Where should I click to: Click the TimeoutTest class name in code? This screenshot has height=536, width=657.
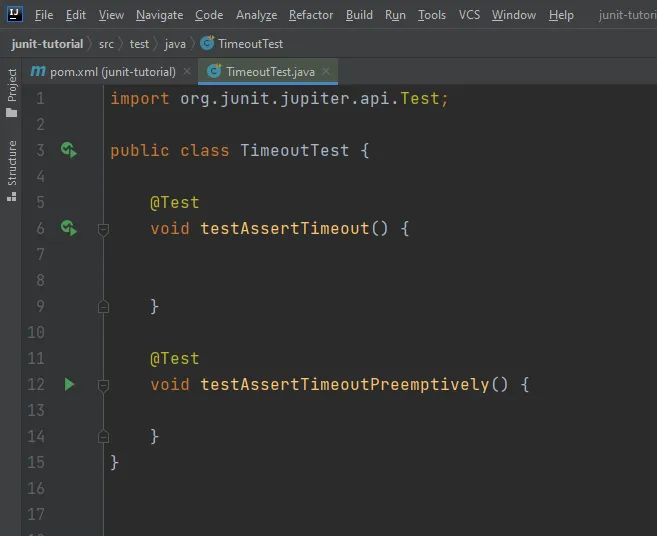click(295, 150)
